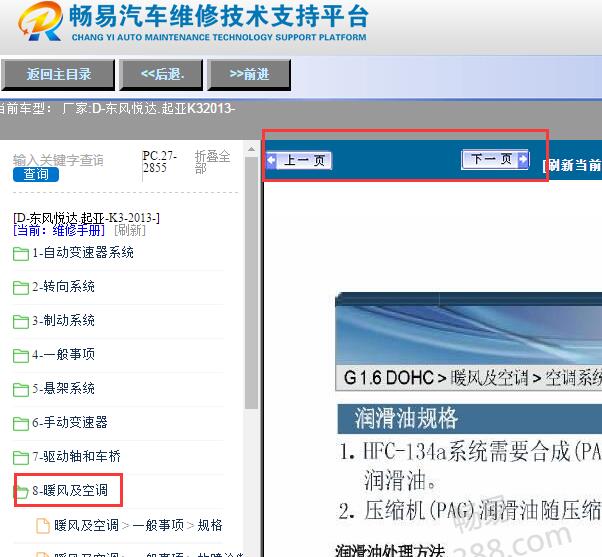Screen dimensions: 602x557
Task: Click the 刷新当前 link
Action: (x=572, y=165)
